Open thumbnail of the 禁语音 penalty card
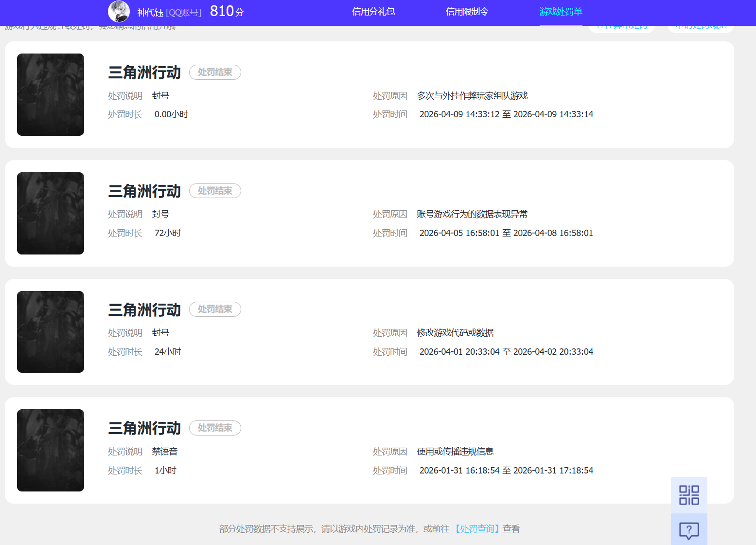756x545 pixels. point(51,450)
